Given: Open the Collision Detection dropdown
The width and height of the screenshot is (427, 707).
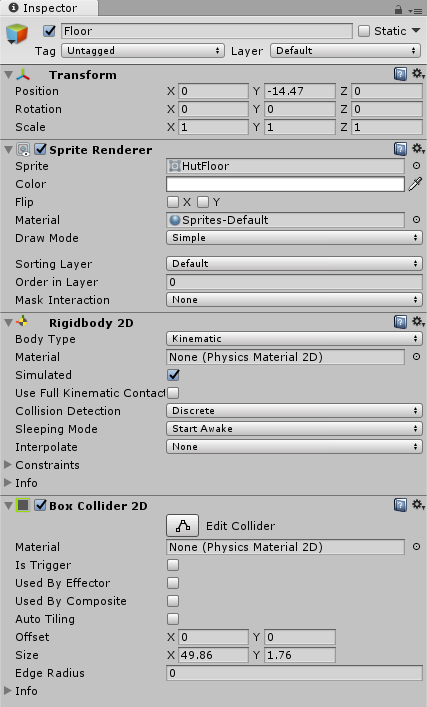Looking at the screenshot, I should click(x=294, y=411).
